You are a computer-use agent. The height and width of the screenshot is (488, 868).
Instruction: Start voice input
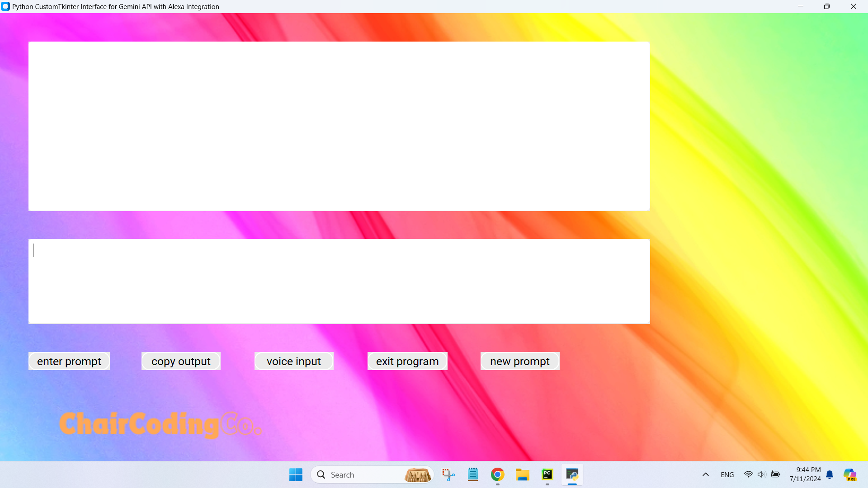point(294,361)
